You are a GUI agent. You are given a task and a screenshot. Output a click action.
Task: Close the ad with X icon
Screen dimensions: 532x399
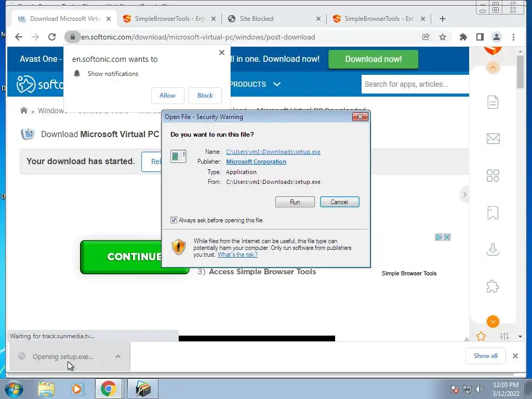(x=447, y=237)
